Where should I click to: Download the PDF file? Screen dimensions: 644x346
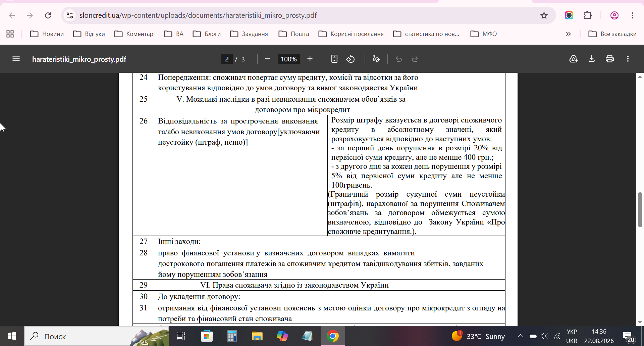pyautogui.click(x=592, y=59)
